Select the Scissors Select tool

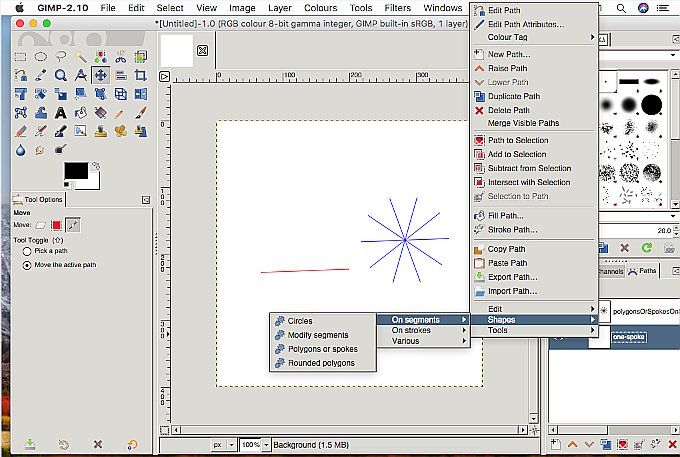point(121,56)
